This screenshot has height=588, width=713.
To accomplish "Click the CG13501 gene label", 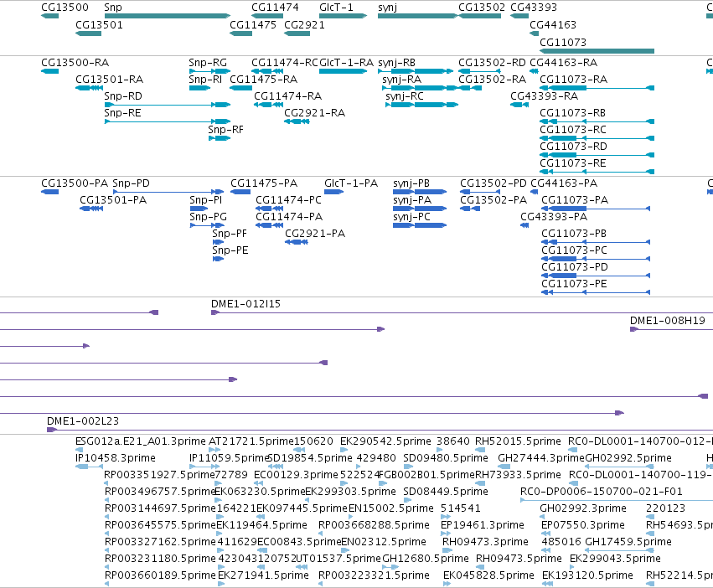I will click(99, 24).
